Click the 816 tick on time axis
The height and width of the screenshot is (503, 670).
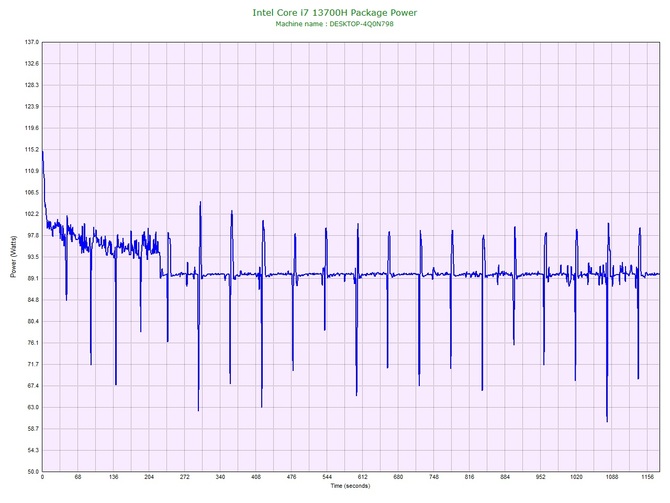tap(470, 477)
